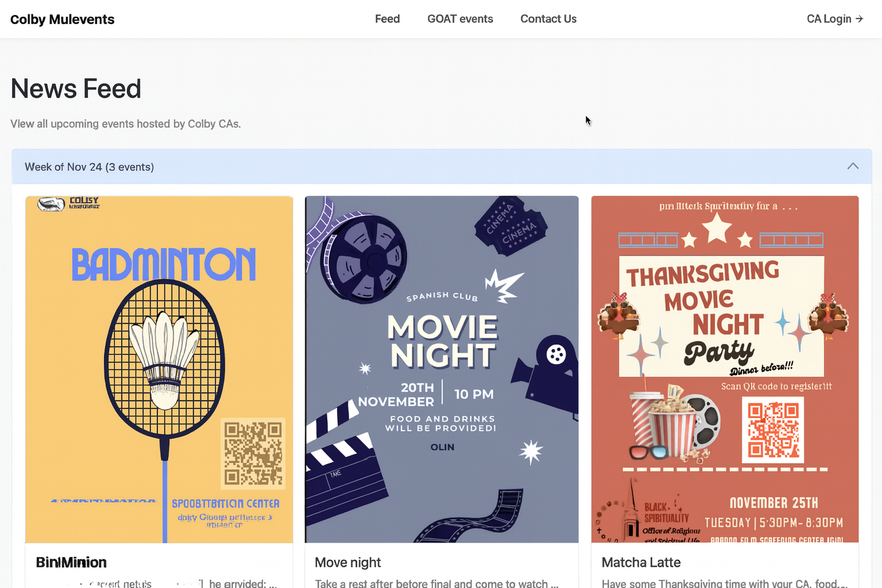Click the QR code on Thanksgiving poster

click(773, 430)
